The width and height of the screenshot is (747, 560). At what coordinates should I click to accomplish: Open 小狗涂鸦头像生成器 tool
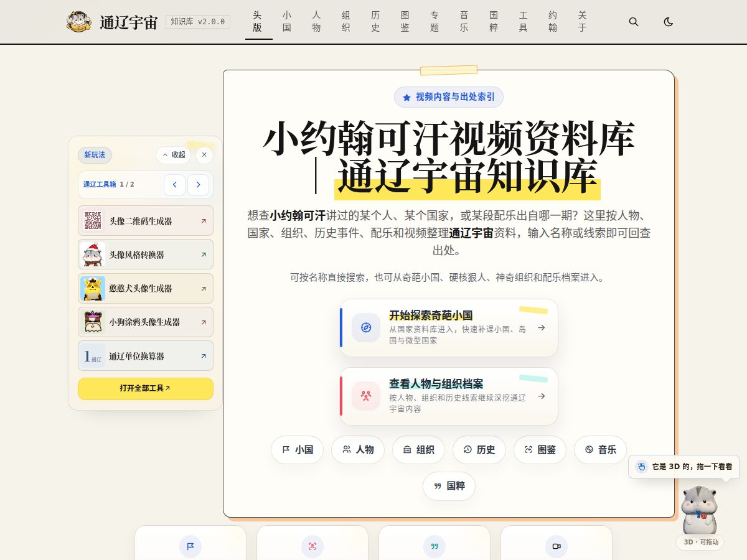pos(146,322)
